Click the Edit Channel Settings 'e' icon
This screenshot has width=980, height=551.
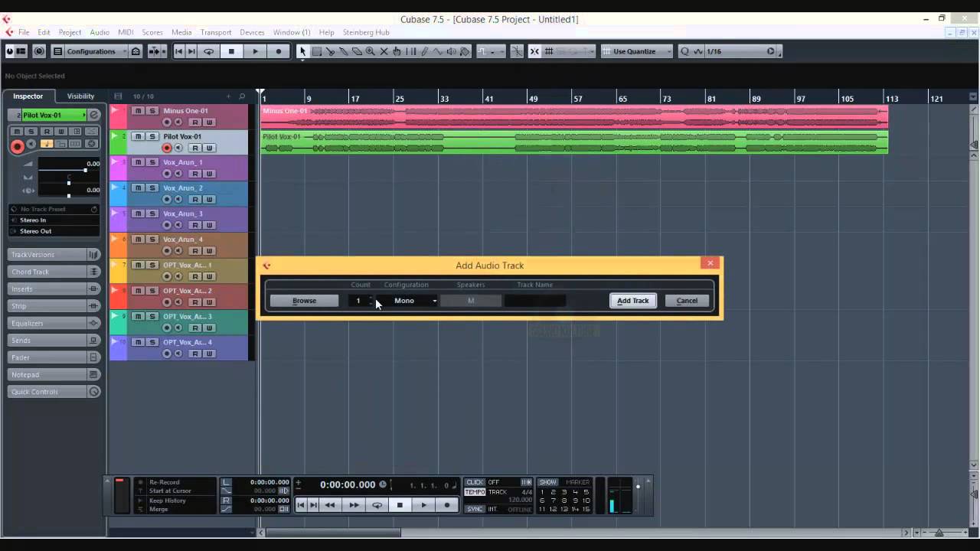pyautogui.click(x=94, y=115)
